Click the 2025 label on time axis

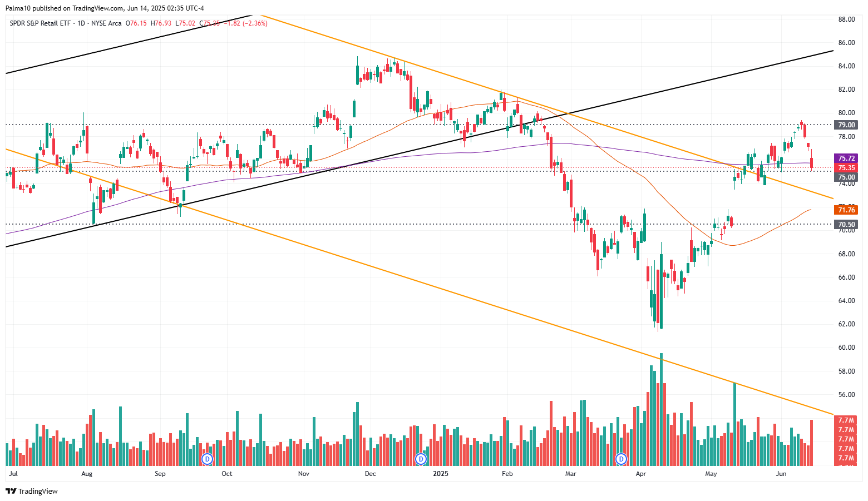pyautogui.click(x=441, y=474)
